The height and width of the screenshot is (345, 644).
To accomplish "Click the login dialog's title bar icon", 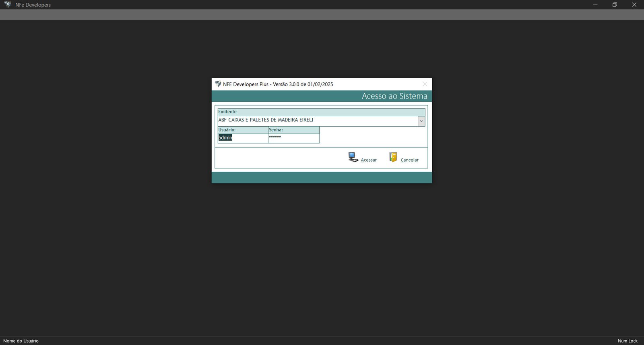I will 218,84.
